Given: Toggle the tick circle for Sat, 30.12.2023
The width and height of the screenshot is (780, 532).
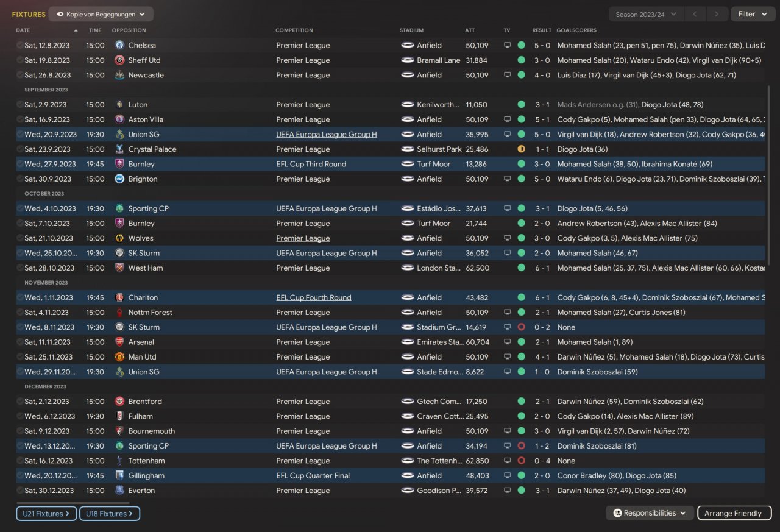Looking at the screenshot, I should tap(20, 491).
